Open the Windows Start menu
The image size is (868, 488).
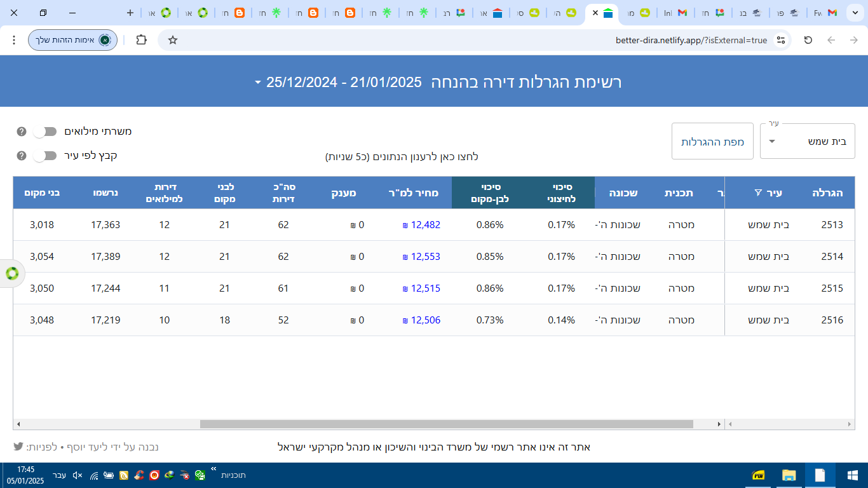[853, 475]
